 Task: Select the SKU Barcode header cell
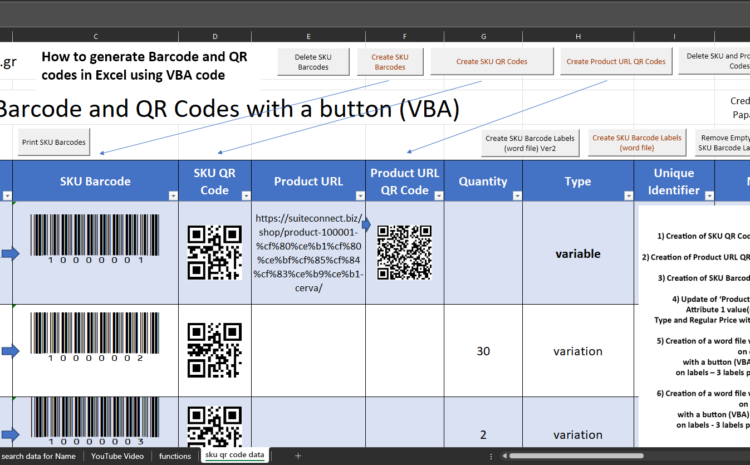click(95, 181)
